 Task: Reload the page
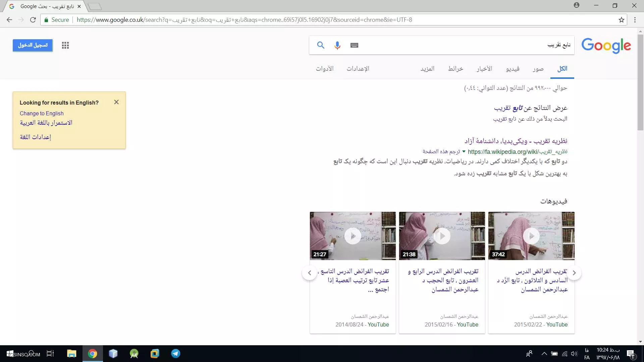[x=33, y=20]
